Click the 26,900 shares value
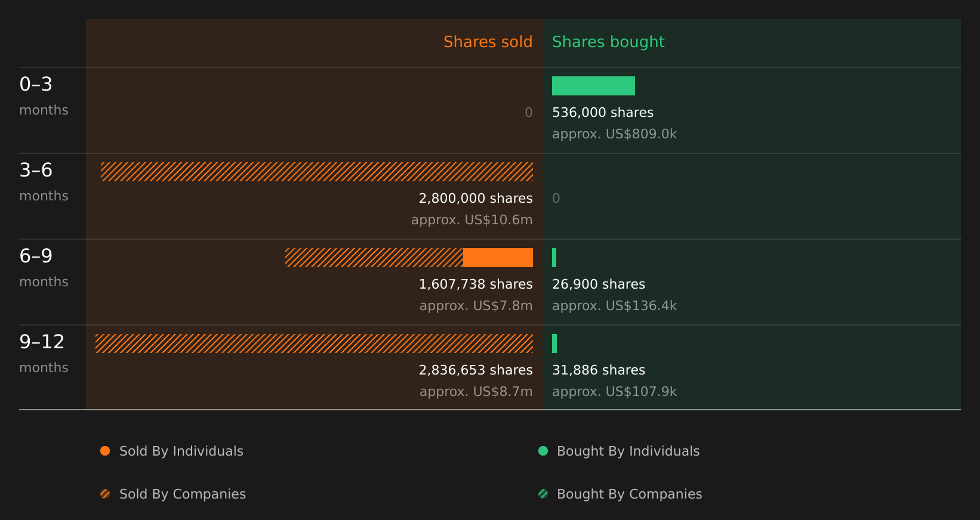Screen dimensions: 980x520 [599, 284]
